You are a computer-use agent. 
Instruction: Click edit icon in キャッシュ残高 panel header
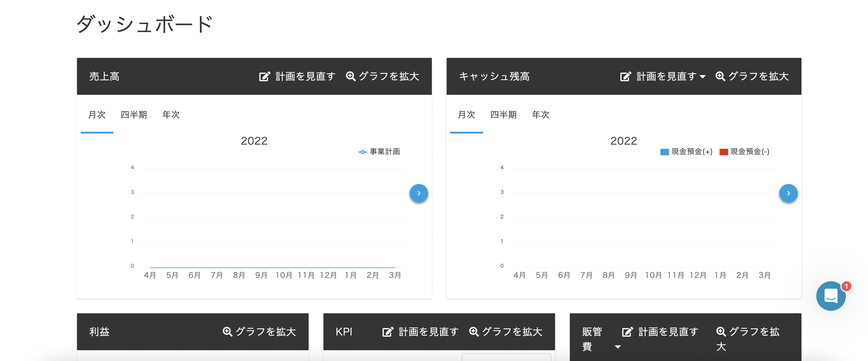coord(625,76)
